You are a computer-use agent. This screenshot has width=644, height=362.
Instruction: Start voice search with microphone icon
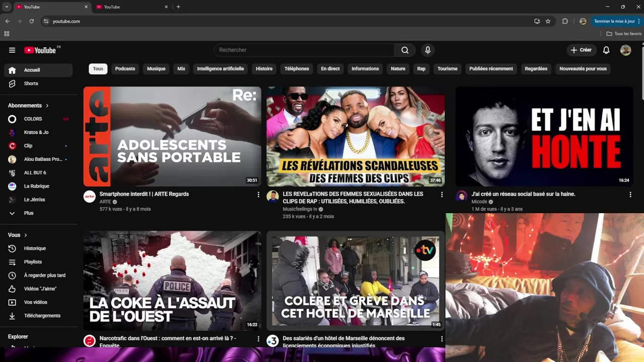[428, 50]
